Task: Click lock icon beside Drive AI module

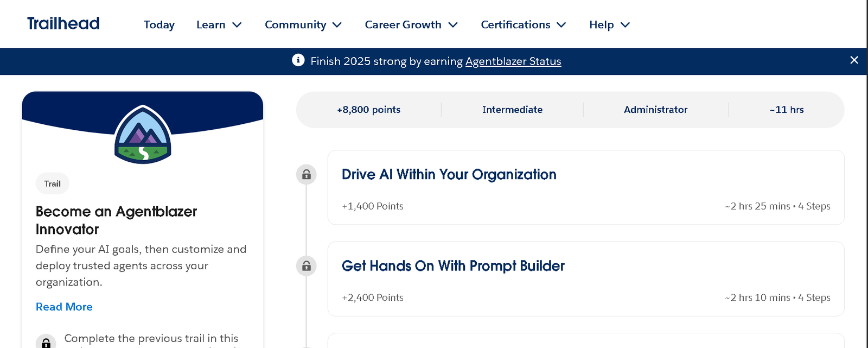Action: [307, 174]
